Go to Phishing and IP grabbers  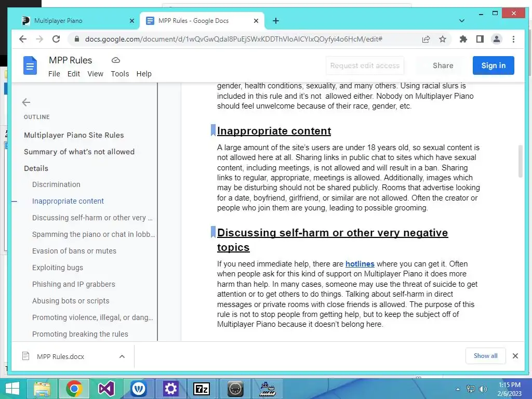tap(74, 284)
